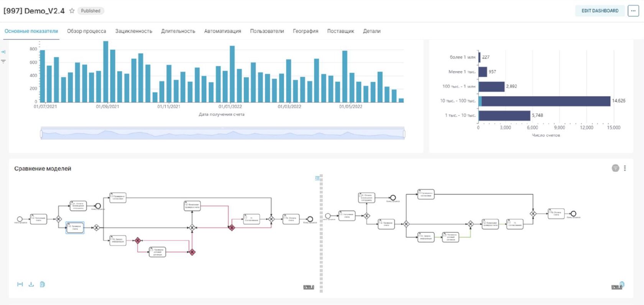
Task: Click the document icon at right model's bottom corner
Action: point(622,284)
